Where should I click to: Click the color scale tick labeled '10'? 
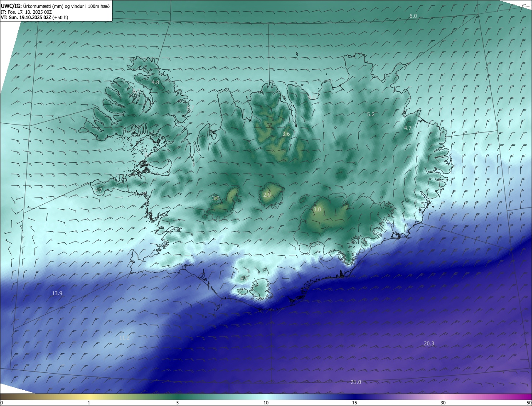[x=266, y=403]
